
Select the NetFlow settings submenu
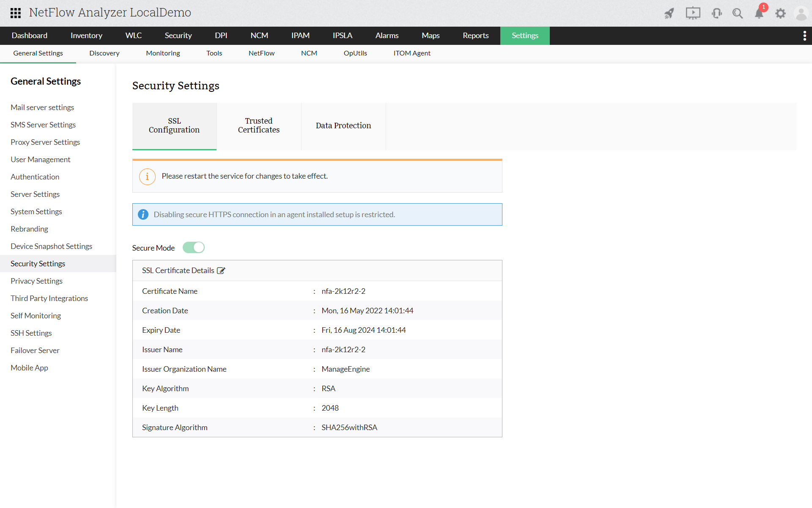pyautogui.click(x=261, y=53)
